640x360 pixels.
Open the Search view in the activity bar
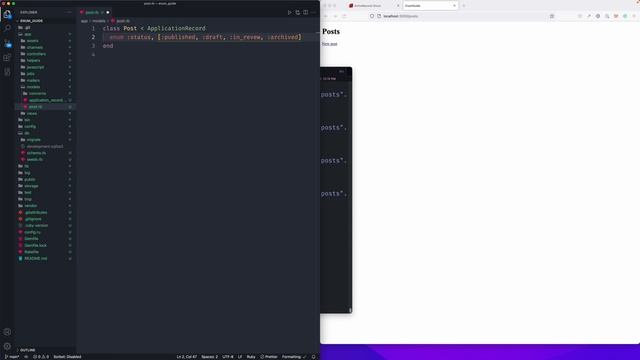point(7,28)
